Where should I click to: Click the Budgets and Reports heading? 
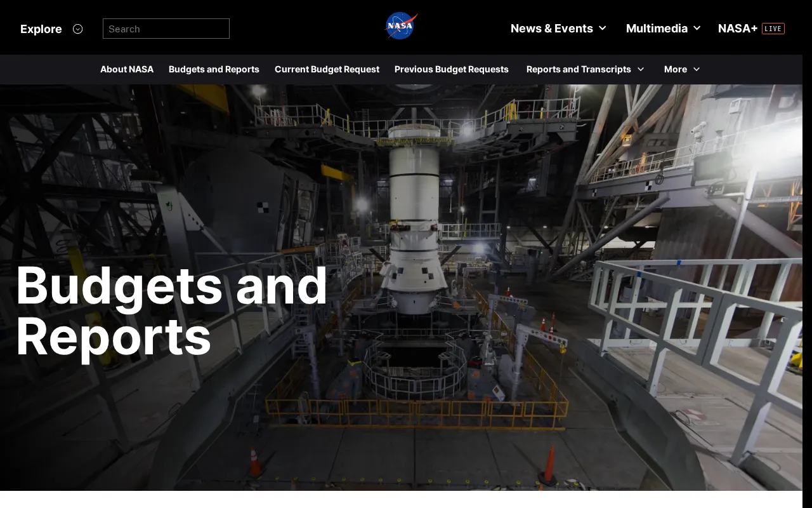point(171,311)
